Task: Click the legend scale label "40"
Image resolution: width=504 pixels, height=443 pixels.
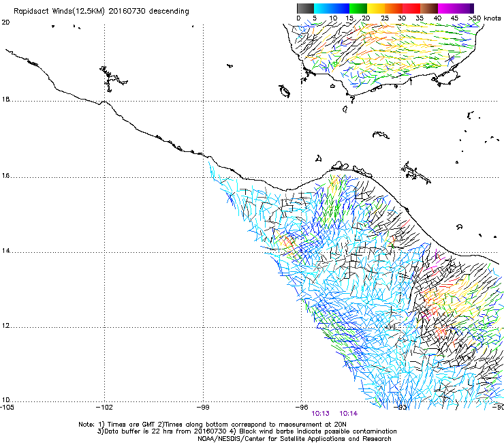Action: pyautogui.click(x=437, y=18)
